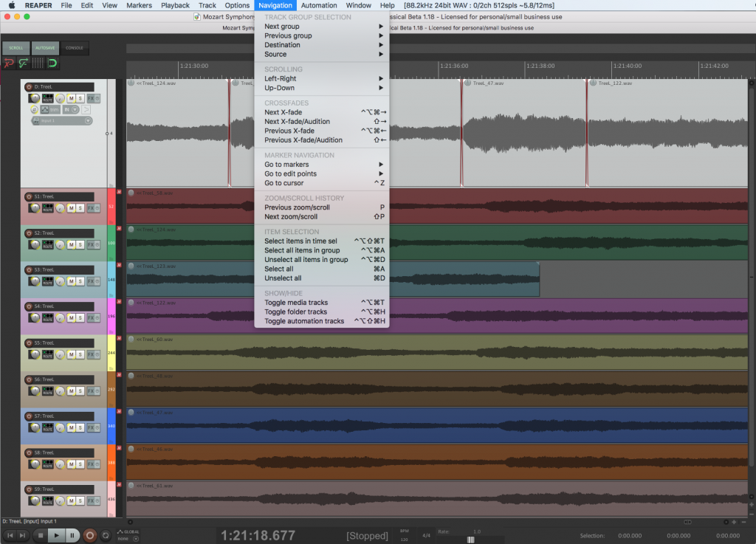Expand the Source submenu
Image resolution: width=756 pixels, height=544 pixels.
coord(322,54)
